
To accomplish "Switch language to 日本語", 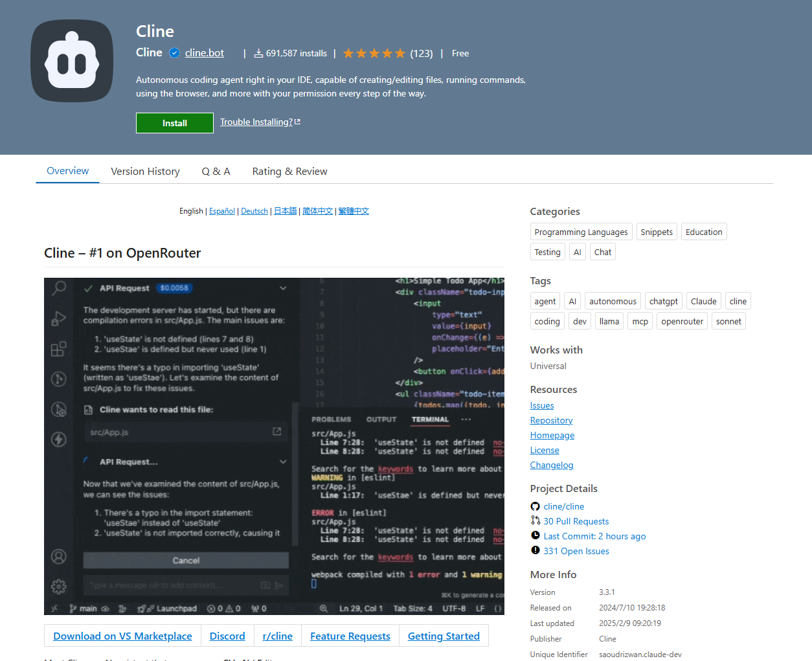I will 285,211.
